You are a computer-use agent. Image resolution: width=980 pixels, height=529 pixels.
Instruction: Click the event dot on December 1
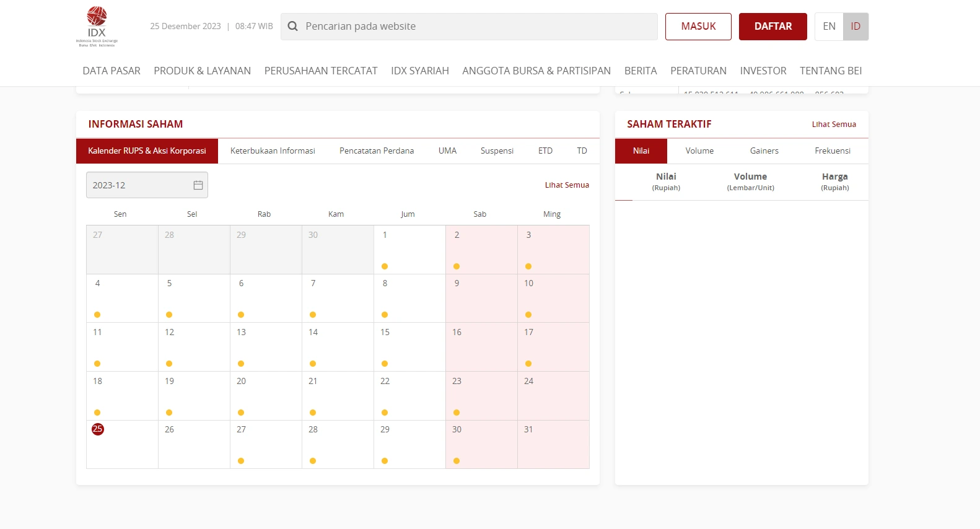tap(385, 266)
